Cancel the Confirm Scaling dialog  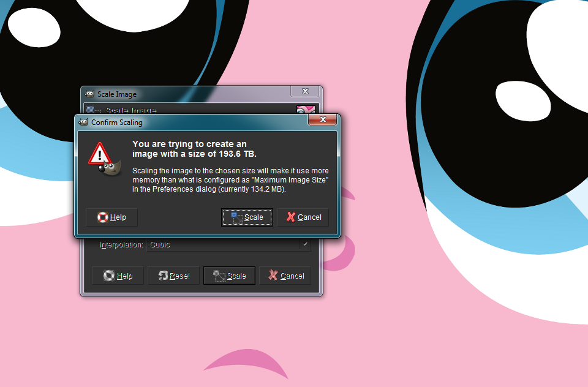click(x=303, y=217)
